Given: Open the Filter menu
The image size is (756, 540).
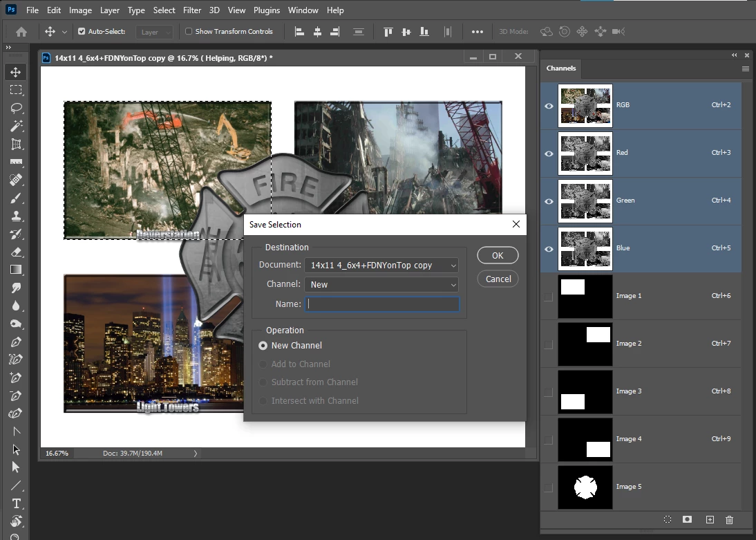Looking at the screenshot, I should point(192,10).
